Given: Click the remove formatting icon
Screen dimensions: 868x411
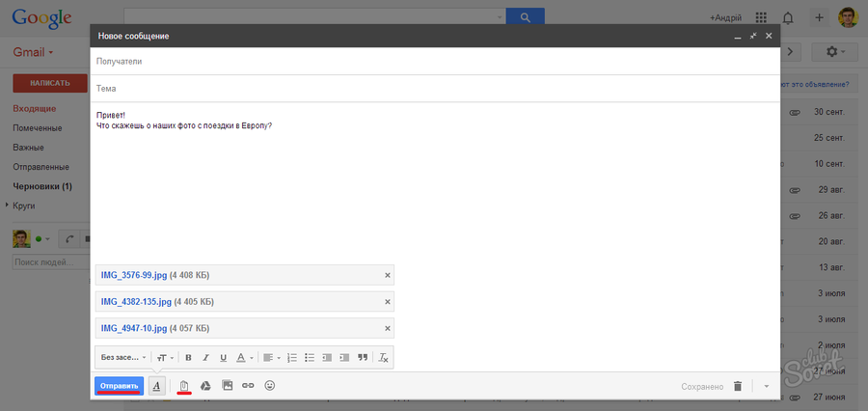Looking at the screenshot, I should [x=383, y=357].
